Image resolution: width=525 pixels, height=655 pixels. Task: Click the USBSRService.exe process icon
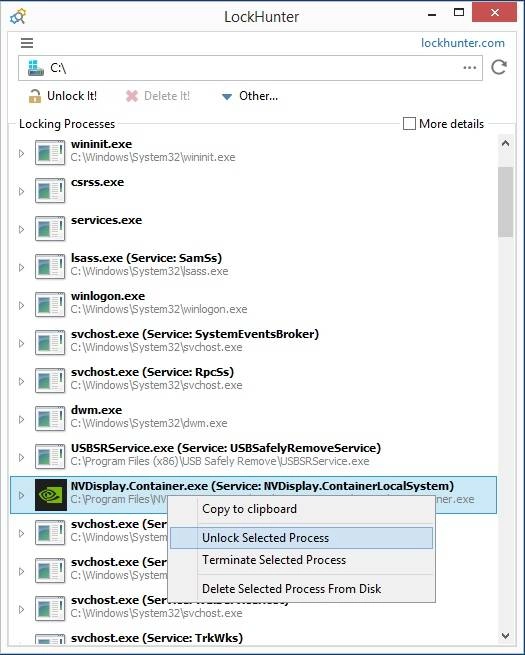[x=50, y=457]
